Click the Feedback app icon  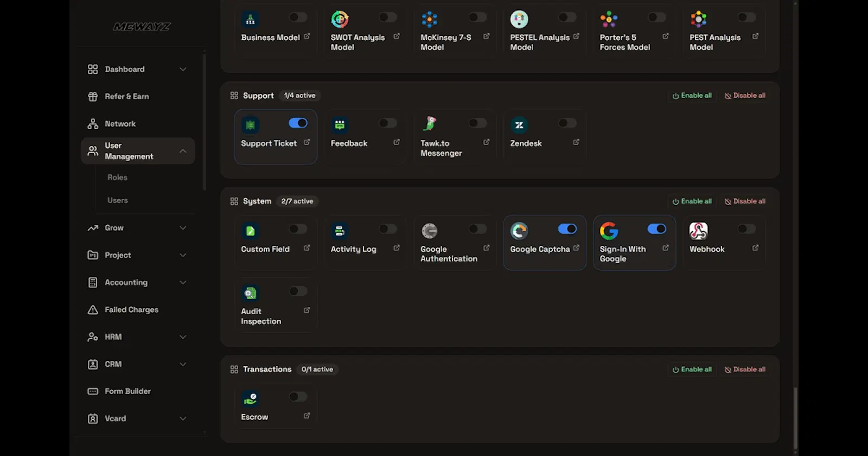point(340,125)
